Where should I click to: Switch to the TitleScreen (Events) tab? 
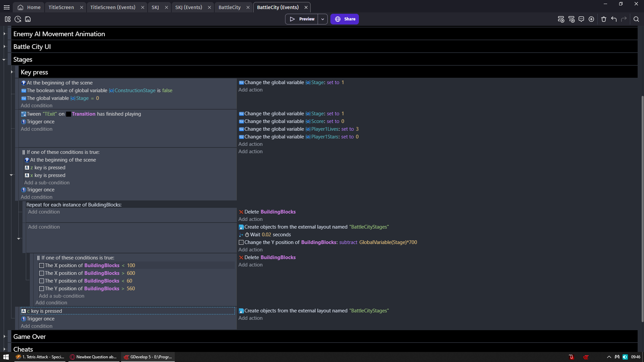coord(113,7)
